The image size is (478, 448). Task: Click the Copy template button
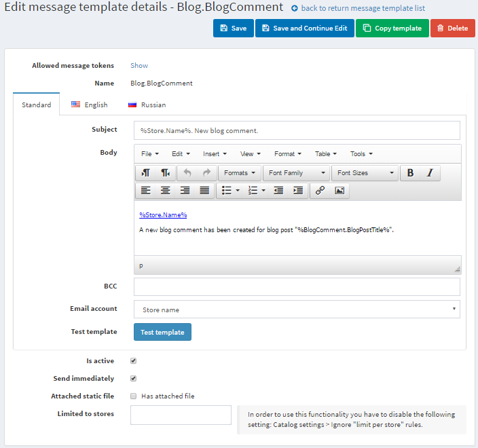pyautogui.click(x=392, y=29)
